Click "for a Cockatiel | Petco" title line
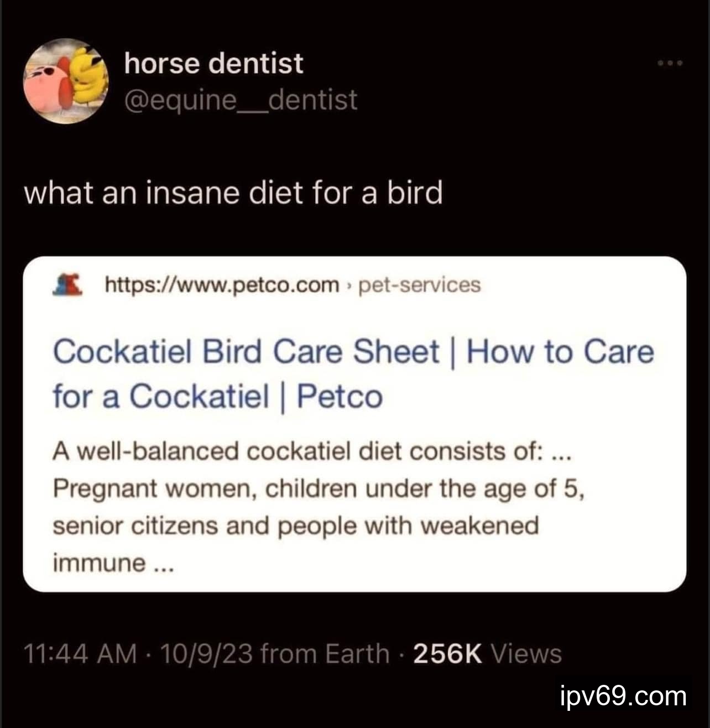Image resolution: width=710 pixels, height=728 pixels. click(217, 397)
